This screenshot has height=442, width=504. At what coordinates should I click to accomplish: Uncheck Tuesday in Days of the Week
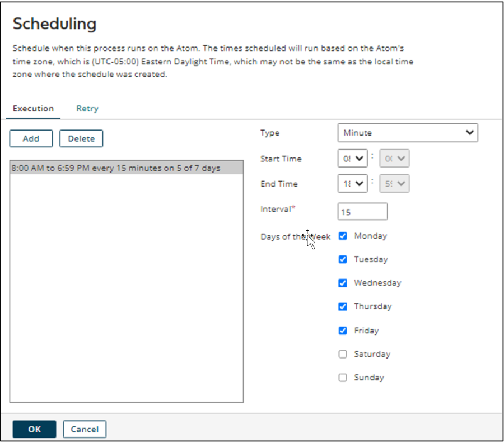(x=343, y=259)
